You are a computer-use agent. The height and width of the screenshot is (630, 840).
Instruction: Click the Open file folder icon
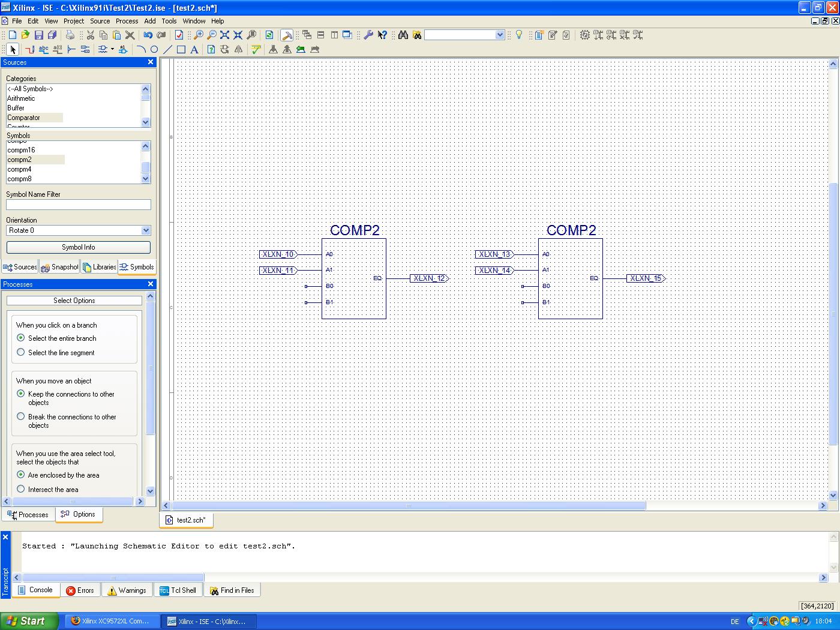click(x=25, y=35)
